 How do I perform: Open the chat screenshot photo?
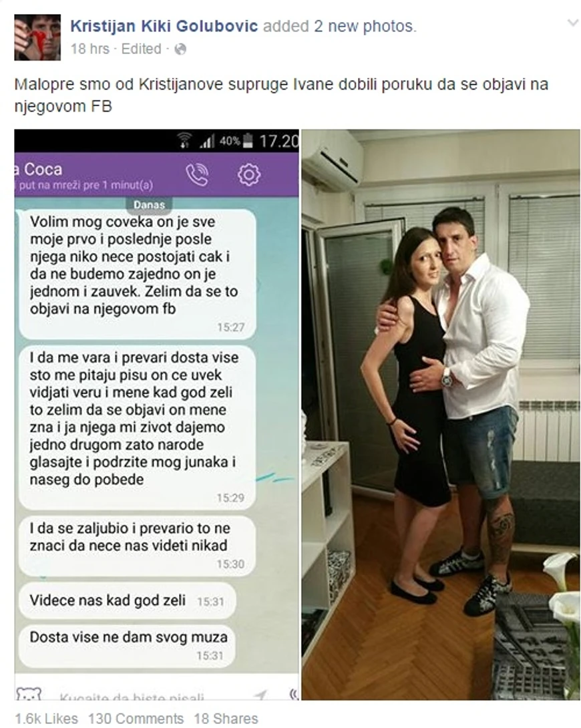(157, 415)
